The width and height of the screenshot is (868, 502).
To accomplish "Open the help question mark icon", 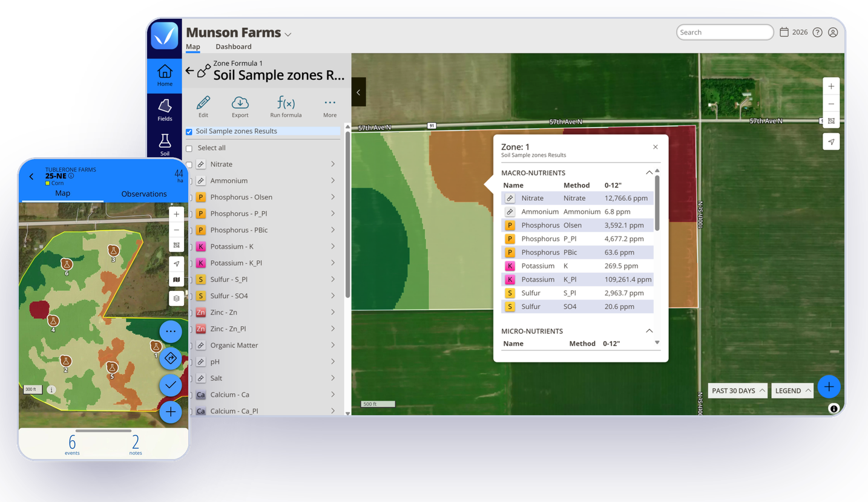I will tap(817, 32).
